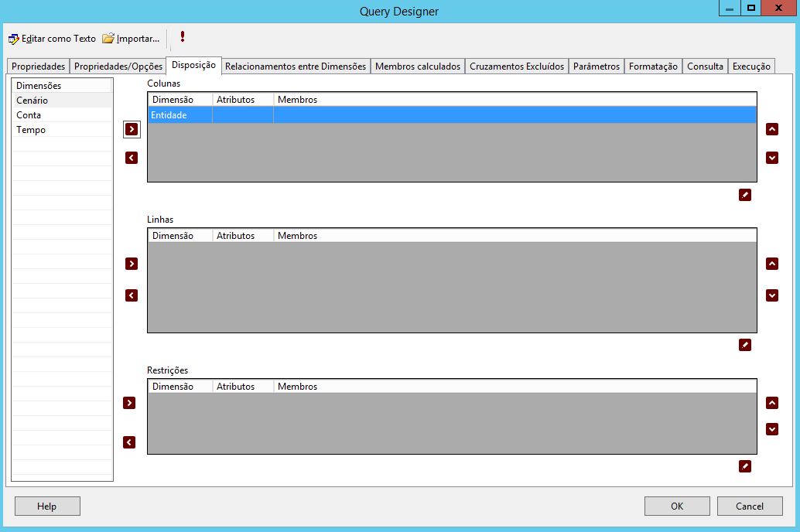
Task: Remove dimension from Linhas with left arrow
Action: click(132, 295)
